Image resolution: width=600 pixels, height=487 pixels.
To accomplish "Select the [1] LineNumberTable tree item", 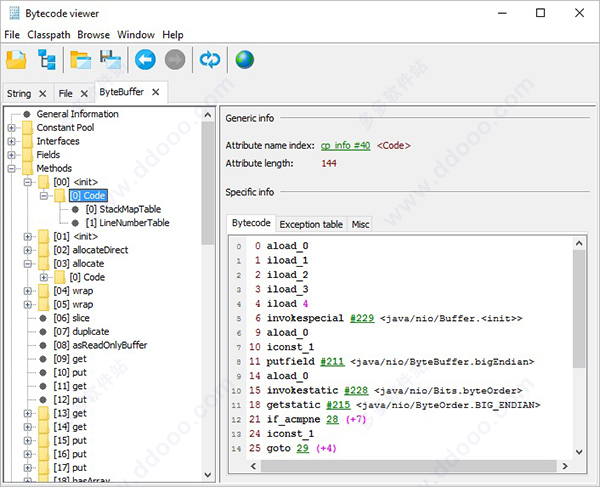I will 127,223.
